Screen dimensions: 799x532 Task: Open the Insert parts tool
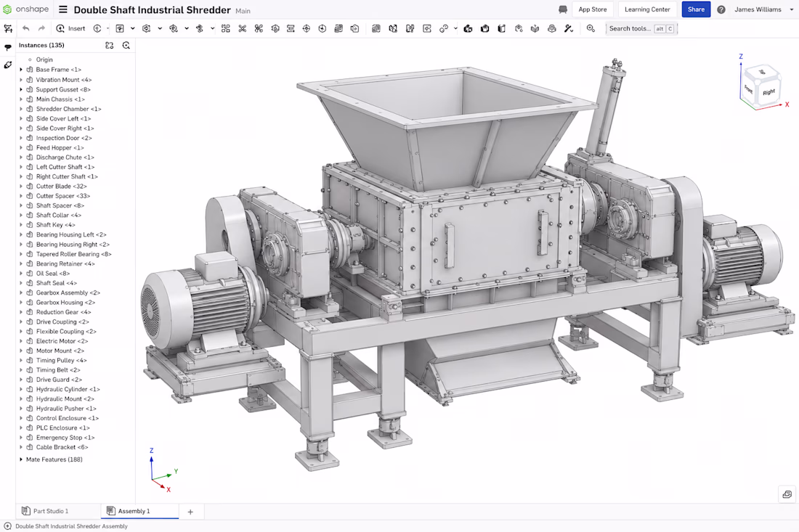pos(71,28)
